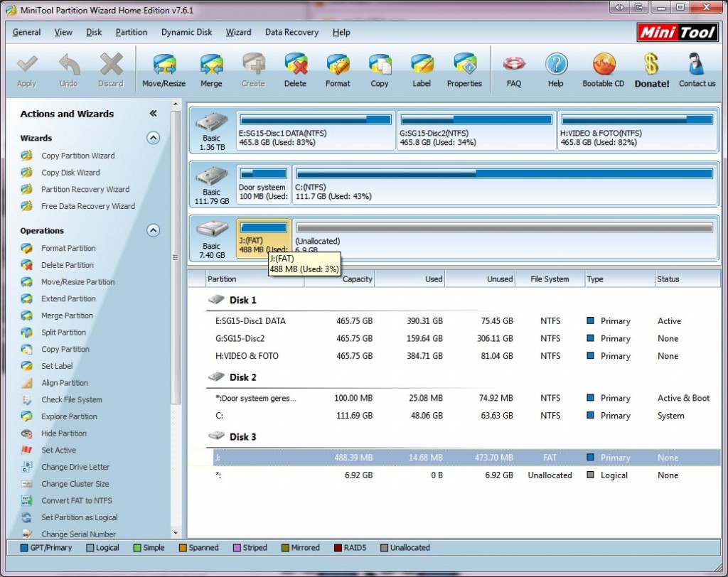The height and width of the screenshot is (577, 728).
Task: Select the Unallocated 6.9 GB block
Action: pyautogui.click(x=505, y=238)
